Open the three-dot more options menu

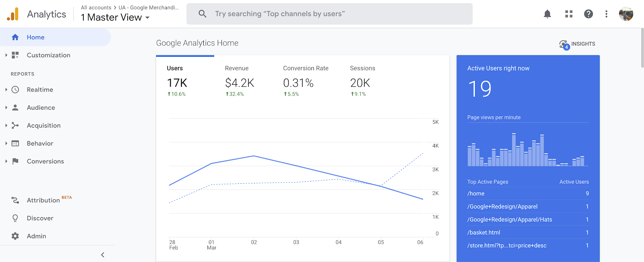click(x=606, y=14)
